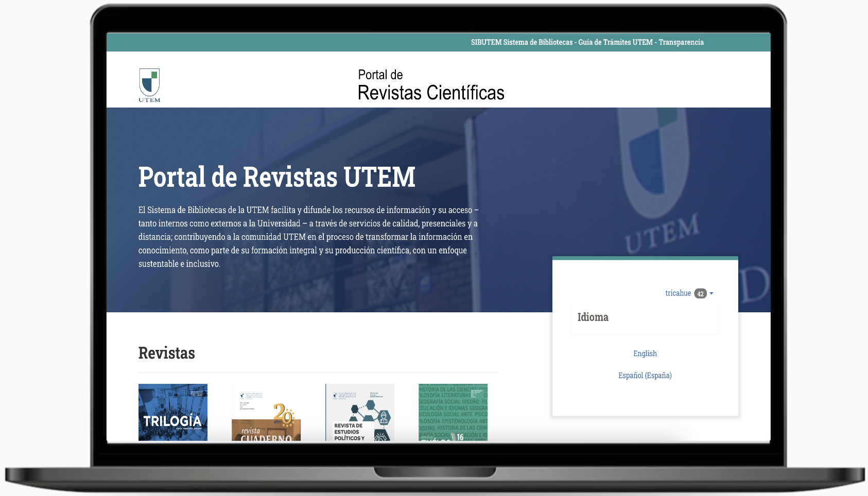Open the Transparencia link
Image resolution: width=868 pixels, height=496 pixels.
tap(681, 42)
